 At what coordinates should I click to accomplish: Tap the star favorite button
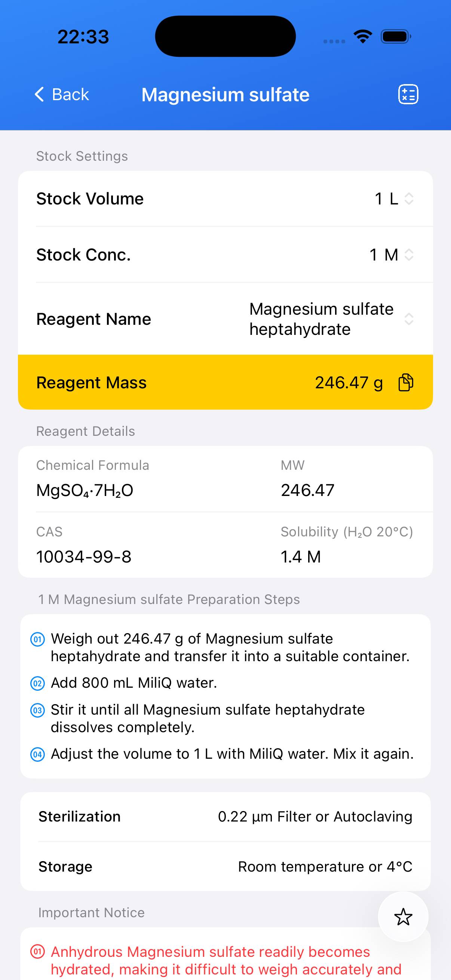(403, 916)
